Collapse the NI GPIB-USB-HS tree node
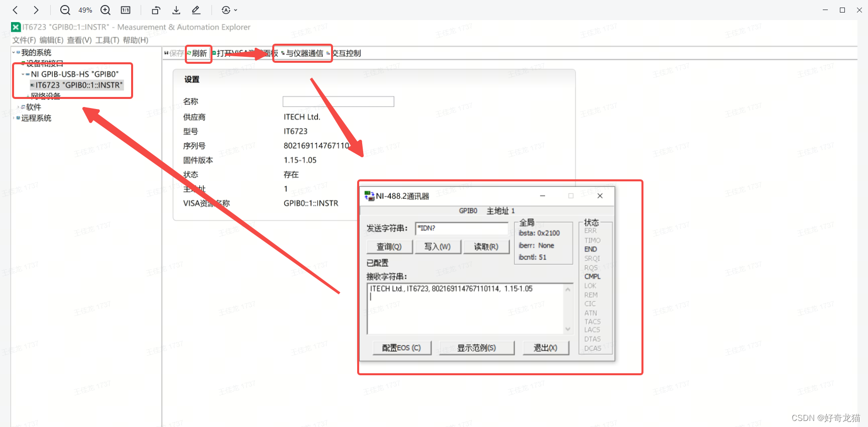868x427 pixels. (x=23, y=74)
